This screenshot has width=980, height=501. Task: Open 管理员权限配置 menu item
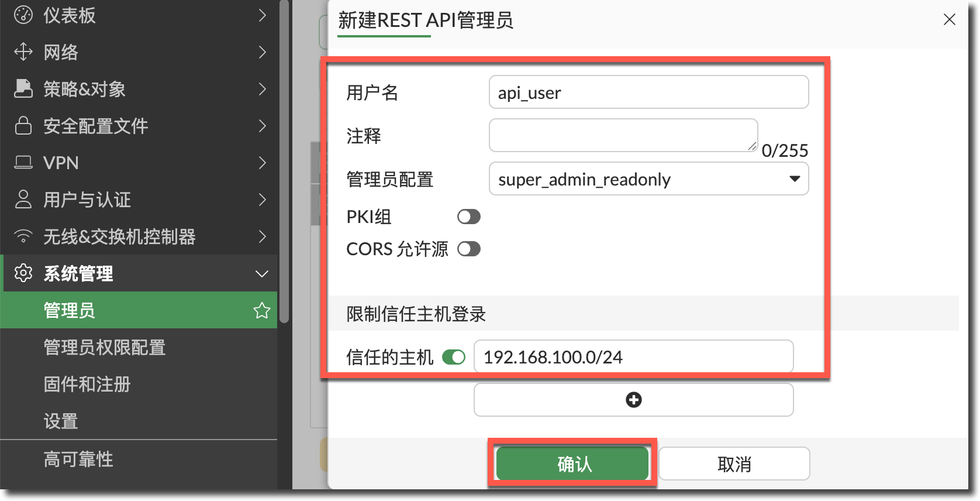(x=105, y=348)
